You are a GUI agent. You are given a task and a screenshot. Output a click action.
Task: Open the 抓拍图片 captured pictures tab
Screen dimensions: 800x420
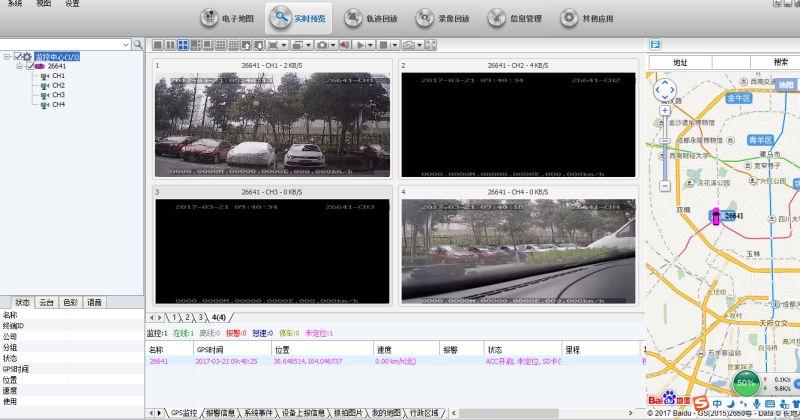click(347, 413)
